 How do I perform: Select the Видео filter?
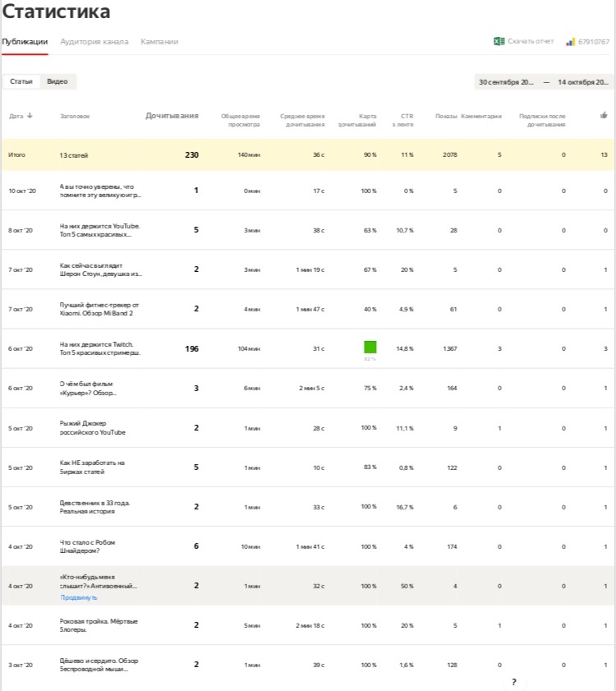point(57,81)
